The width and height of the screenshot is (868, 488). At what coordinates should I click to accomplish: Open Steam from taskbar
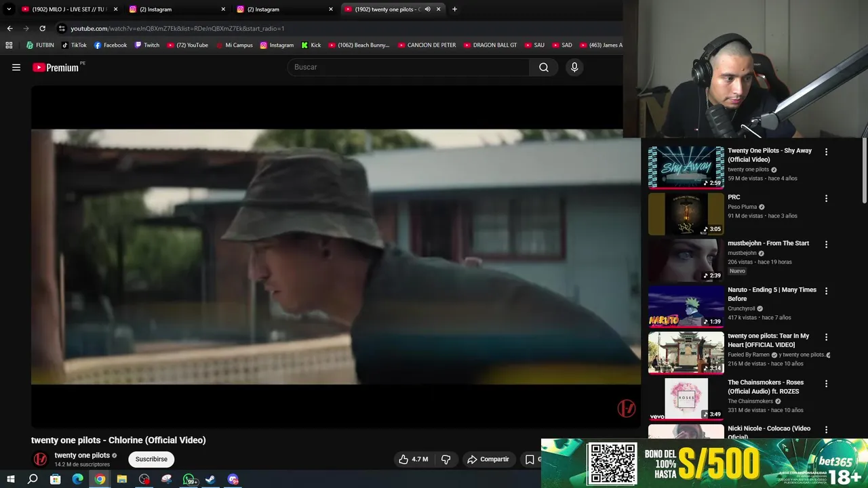[x=211, y=479]
